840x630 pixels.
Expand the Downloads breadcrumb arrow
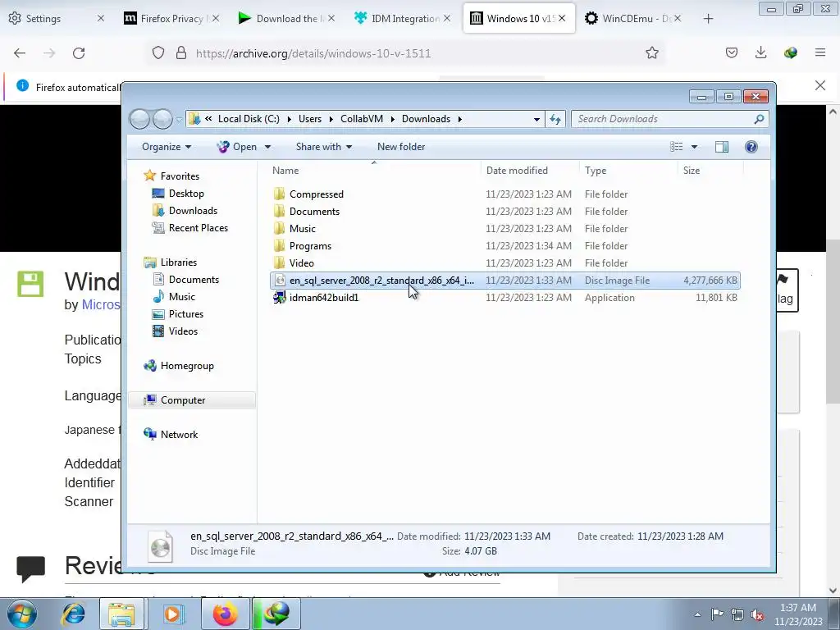click(459, 119)
